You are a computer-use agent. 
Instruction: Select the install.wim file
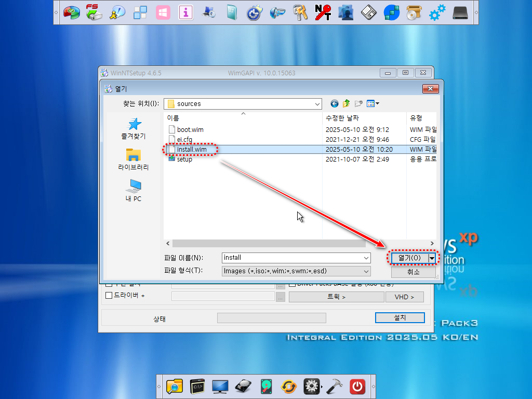(x=191, y=149)
